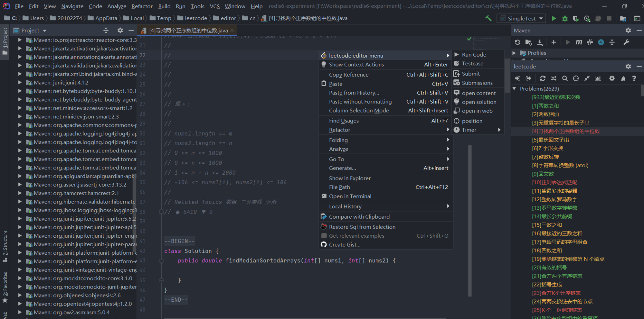Choose open solution from the submenu
Screen dimensions: 644x319
pyautogui.click(x=478, y=102)
